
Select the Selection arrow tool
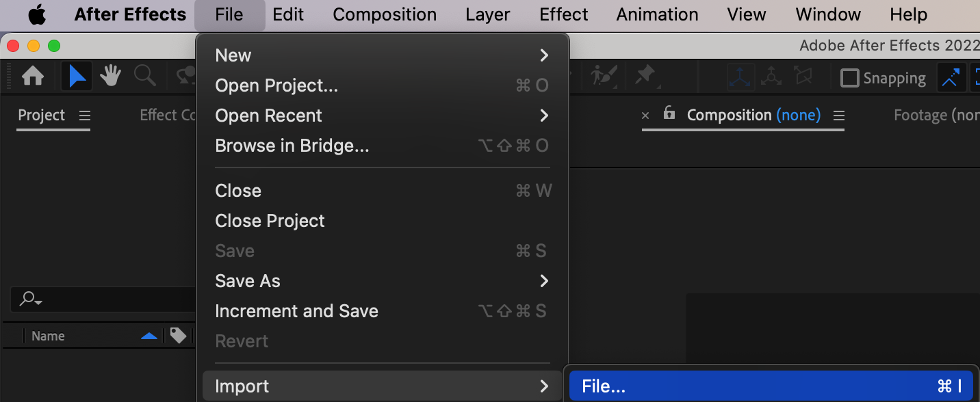click(x=77, y=76)
